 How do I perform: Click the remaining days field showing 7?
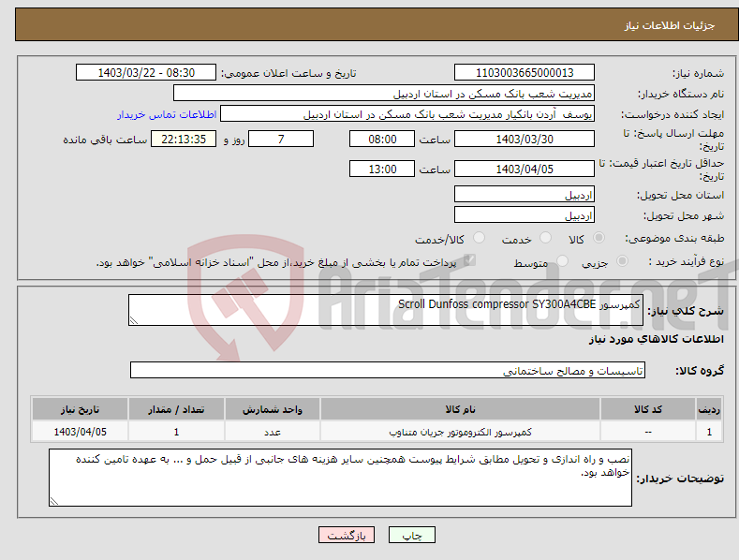pos(281,139)
